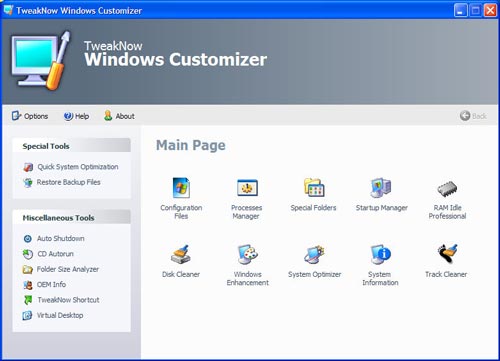Click the Restore Backup Files icon
The width and height of the screenshot is (500, 361).
(28, 182)
